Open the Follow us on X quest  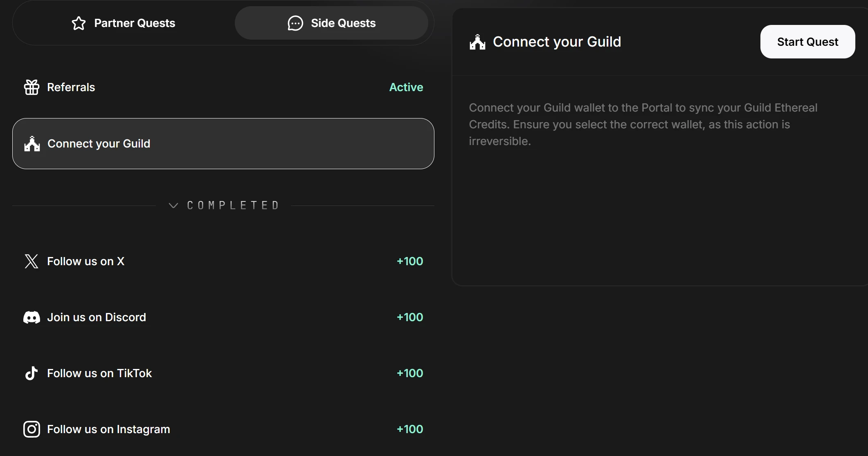[86, 262]
